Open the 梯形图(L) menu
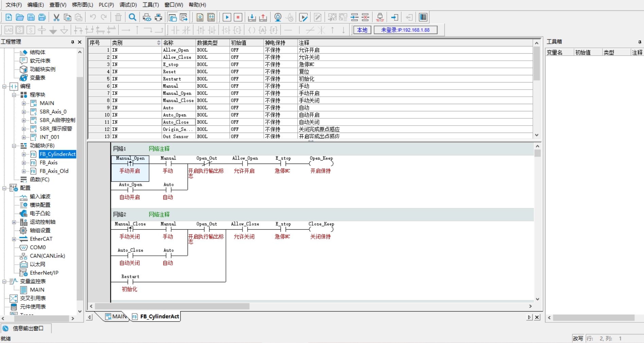 (82, 5)
